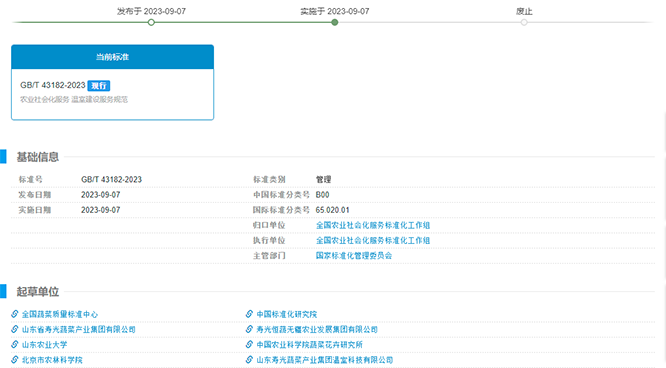Click link icon beside 山东农业大学

(x=15, y=344)
